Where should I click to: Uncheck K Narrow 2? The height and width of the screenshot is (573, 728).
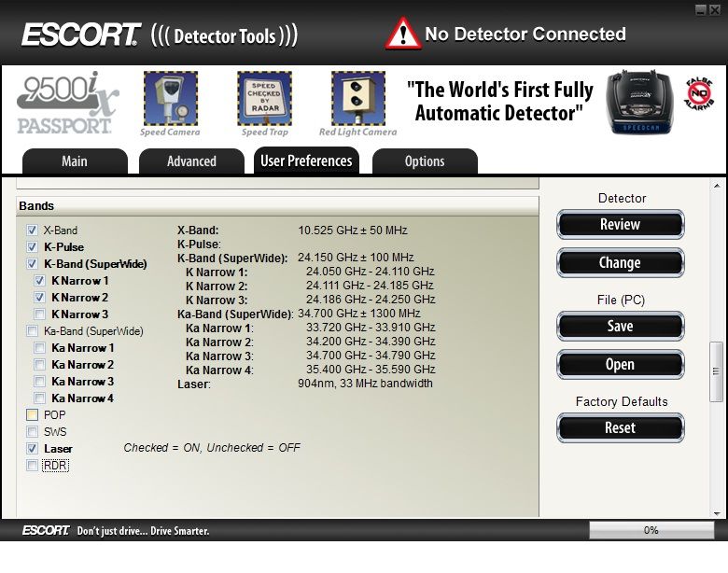click(x=39, y=297)
